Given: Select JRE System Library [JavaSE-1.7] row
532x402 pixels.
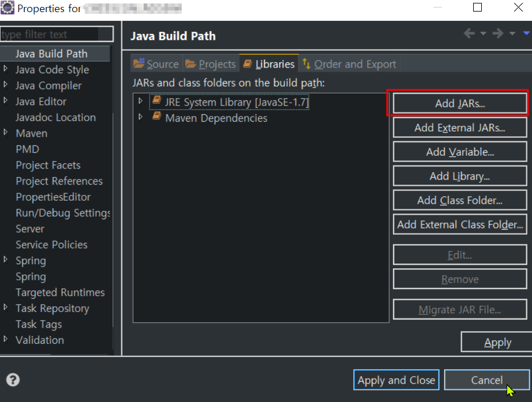Looking at the screenshot, I should tap(229, 102).
